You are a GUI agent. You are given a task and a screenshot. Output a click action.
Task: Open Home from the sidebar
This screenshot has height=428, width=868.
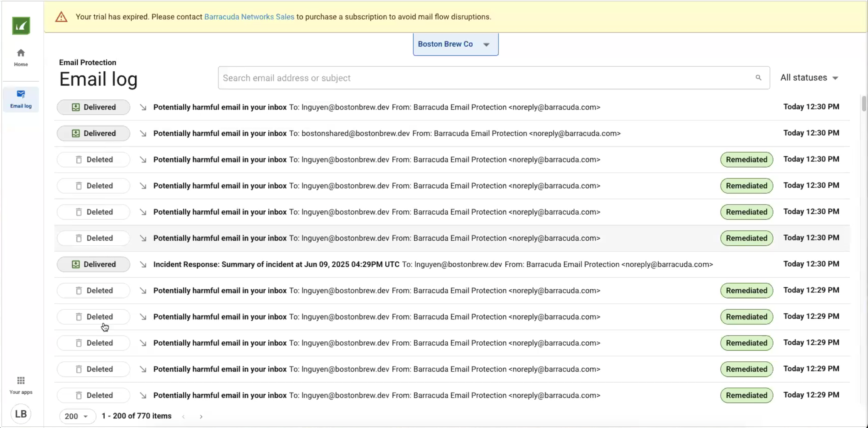21,57
